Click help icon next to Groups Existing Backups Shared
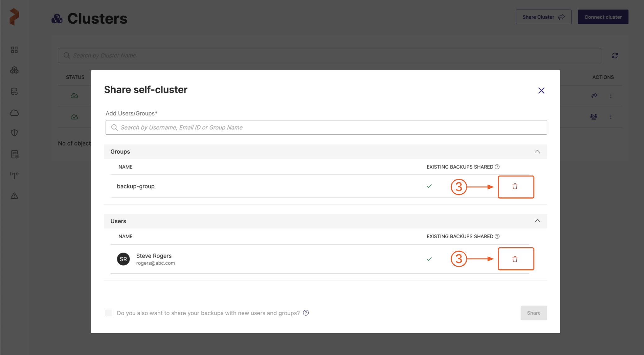Viewport: 644px width, 355px height. 497,167
